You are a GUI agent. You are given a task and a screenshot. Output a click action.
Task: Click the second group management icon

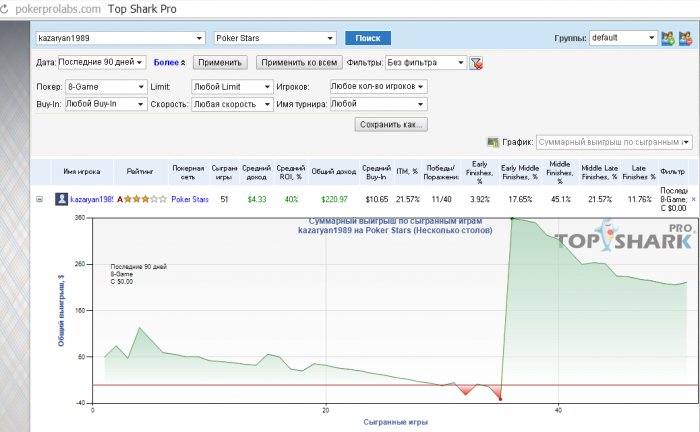tap(685, 38)
